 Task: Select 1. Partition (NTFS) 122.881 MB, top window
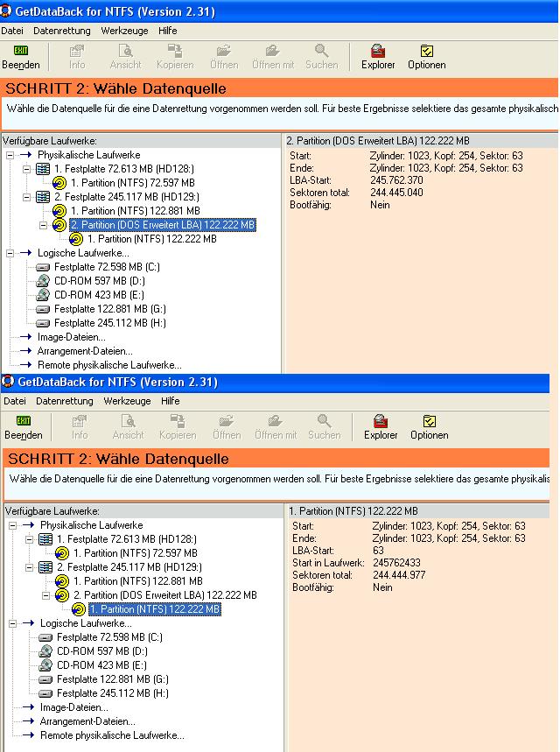click(x=136, y=210)
